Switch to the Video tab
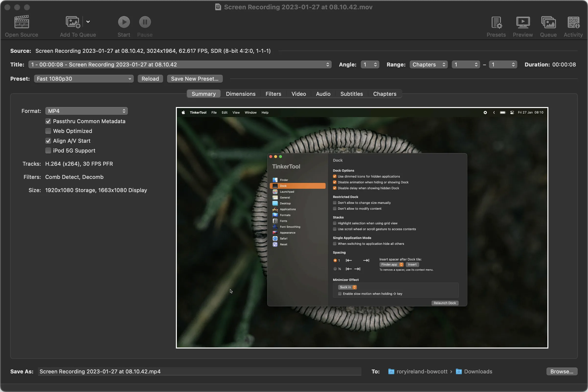This screenshot has width=588, height=392. click(x=299, y=94)
